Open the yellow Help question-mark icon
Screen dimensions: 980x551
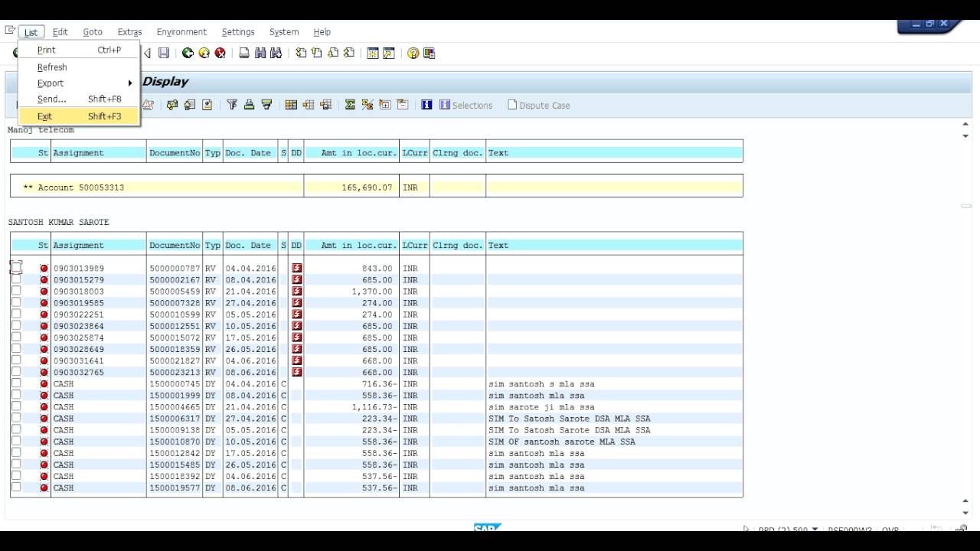click(413, 53)
